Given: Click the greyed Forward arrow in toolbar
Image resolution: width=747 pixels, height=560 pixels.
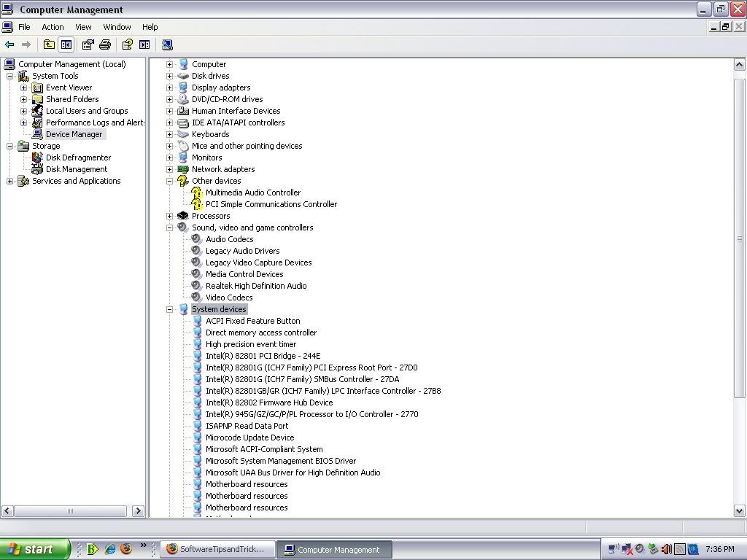Looking at the screenshot, I should tap(26, 44).
